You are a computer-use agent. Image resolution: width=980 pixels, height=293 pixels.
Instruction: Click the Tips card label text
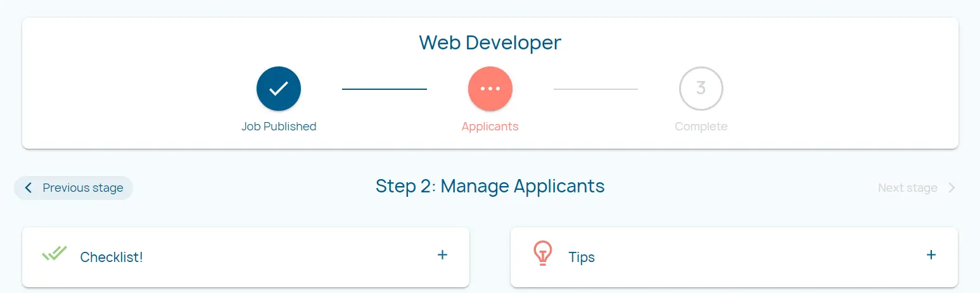(x=582, y=258)
